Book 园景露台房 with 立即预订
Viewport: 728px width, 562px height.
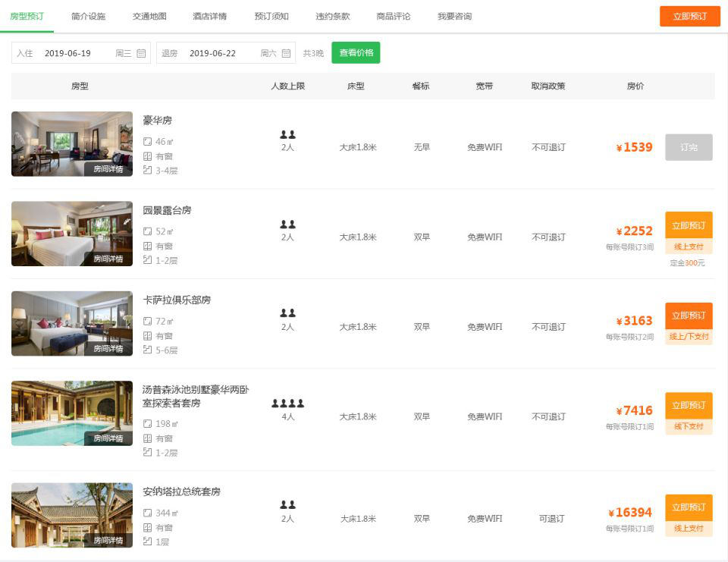coord(688,225)
